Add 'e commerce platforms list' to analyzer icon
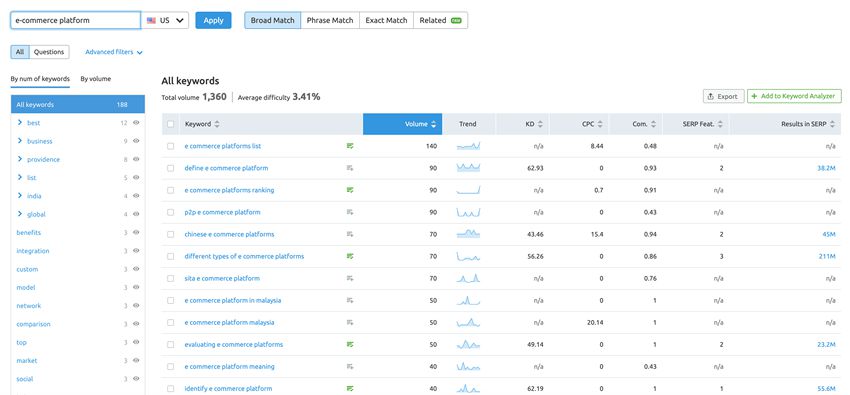 coord(350,146)
